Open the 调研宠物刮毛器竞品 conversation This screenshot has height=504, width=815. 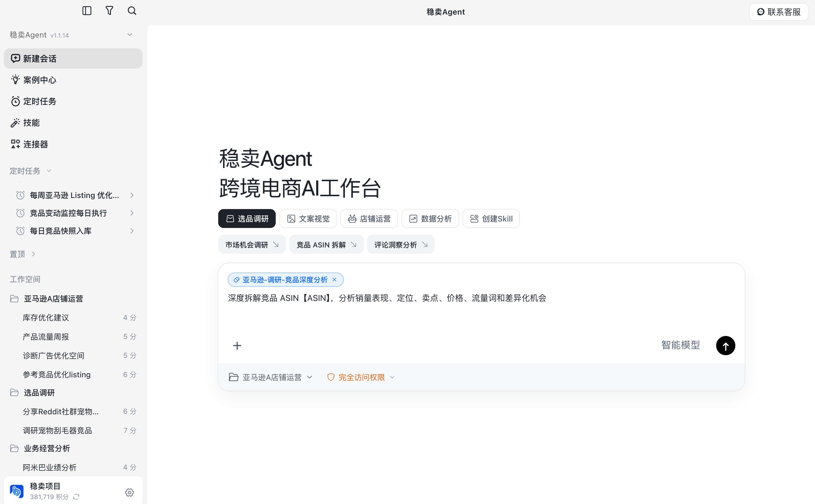pos(73,430)
